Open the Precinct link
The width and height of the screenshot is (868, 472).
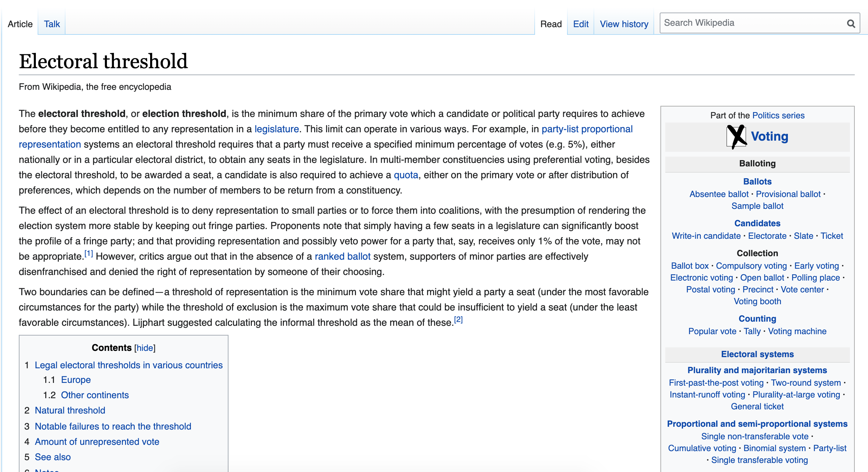(x=758, y=290)
